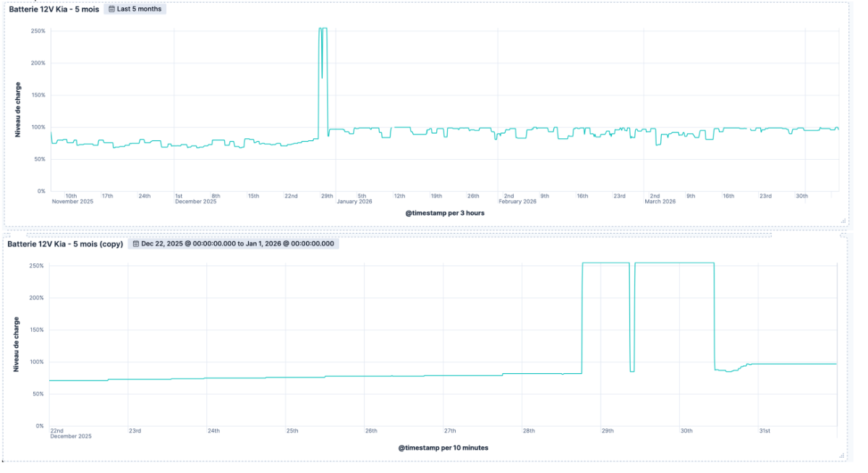The width and height of the screenshot is (868, 473).
Task: Click the 'Niveau de charge' label of bottom chart
Action: (17, 344)
